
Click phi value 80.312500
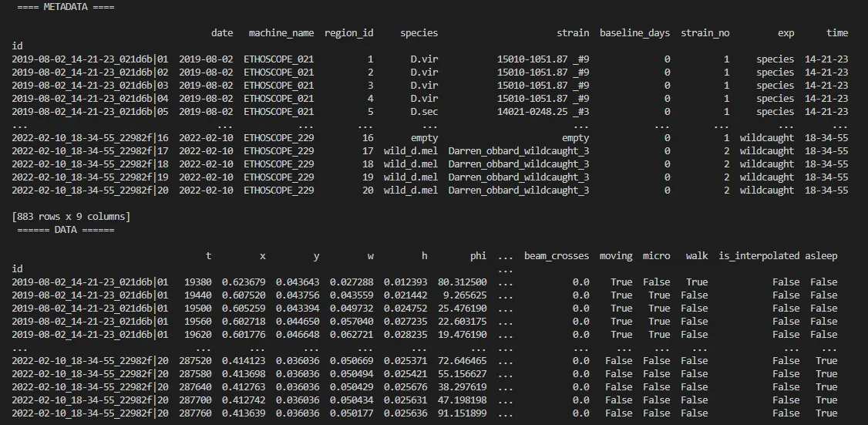(x=463, y=282)
